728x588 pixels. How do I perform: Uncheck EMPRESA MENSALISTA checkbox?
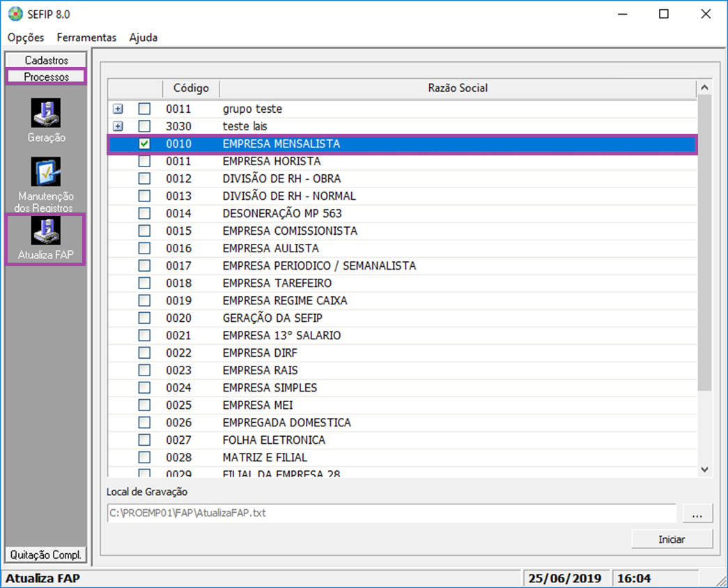click(x=144, y=144)
